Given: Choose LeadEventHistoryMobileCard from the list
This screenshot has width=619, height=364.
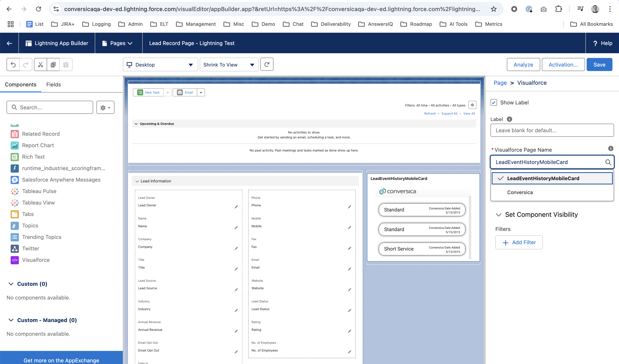Looking at the screenshot, I should pos(552,178).
